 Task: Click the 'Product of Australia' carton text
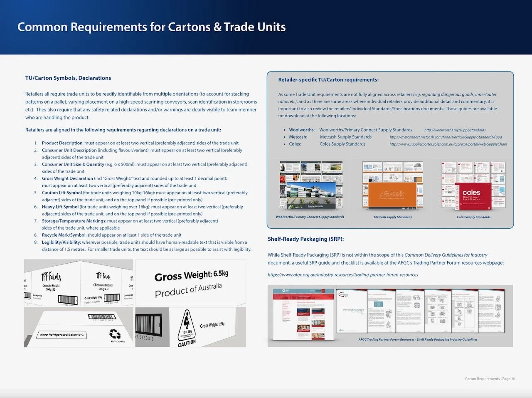(x=188, y=290)
